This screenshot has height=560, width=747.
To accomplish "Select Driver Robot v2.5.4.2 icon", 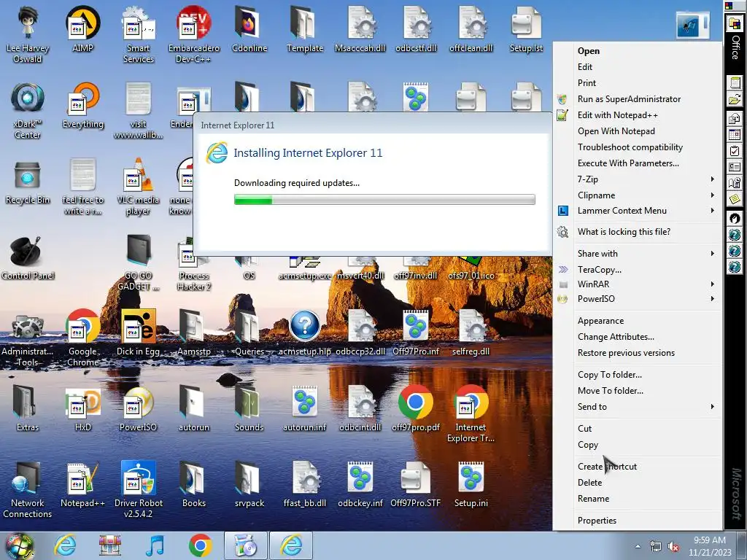I will click(138, 489).
